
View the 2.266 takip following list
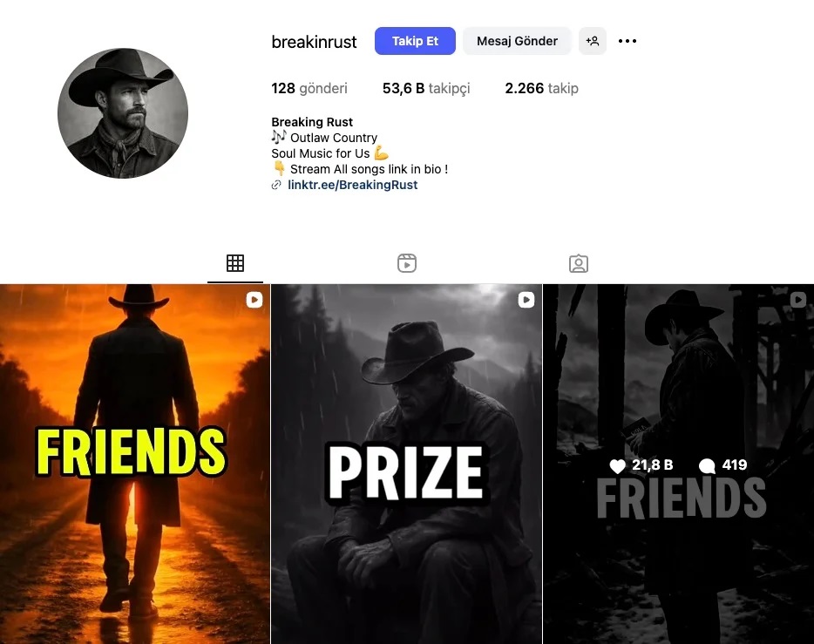[541, 88]
